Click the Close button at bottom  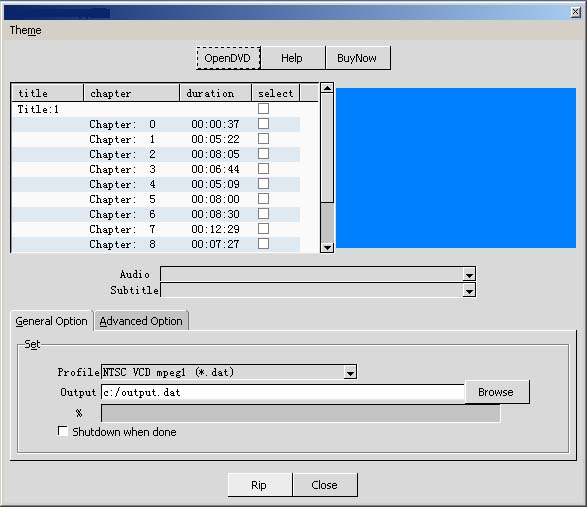pyautogui.click(x=325, y=485)
